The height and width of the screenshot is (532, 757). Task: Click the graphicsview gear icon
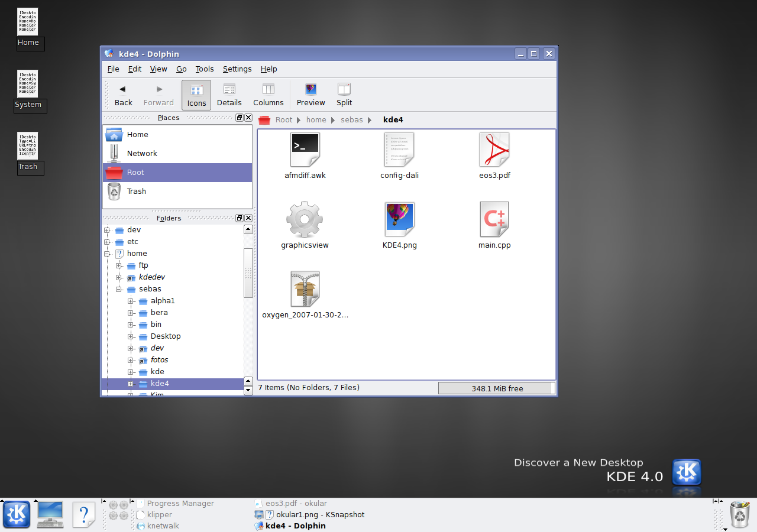click(305, 220)
